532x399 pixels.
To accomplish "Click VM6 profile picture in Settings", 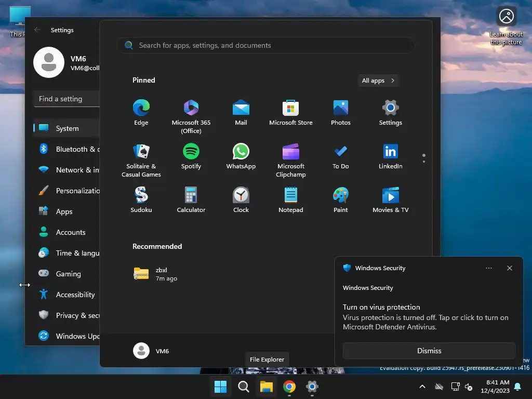I will (x=49, y=62).
